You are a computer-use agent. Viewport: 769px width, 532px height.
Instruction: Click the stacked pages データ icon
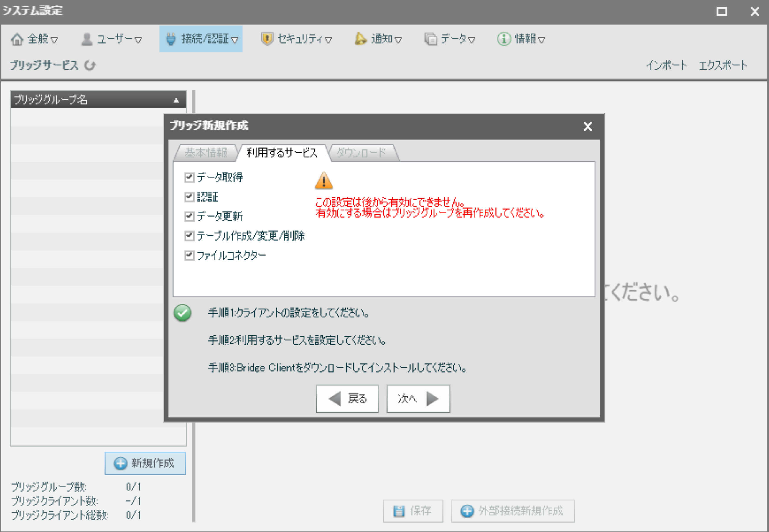tap(431, 39)
